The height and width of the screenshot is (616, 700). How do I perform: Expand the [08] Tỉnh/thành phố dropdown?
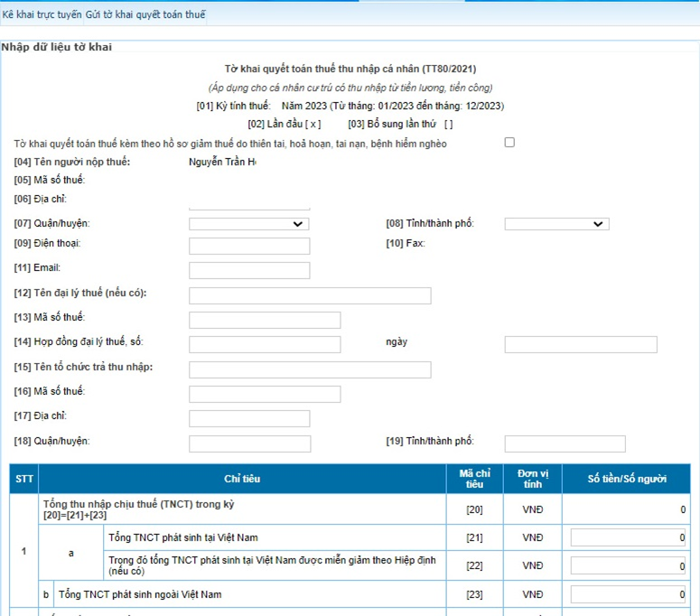click(x=556, y=224)
